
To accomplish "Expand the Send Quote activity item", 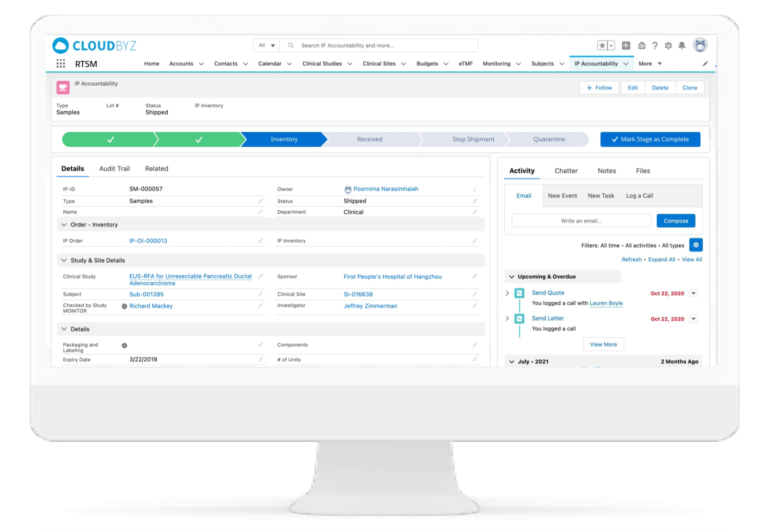I will point(507,293).
